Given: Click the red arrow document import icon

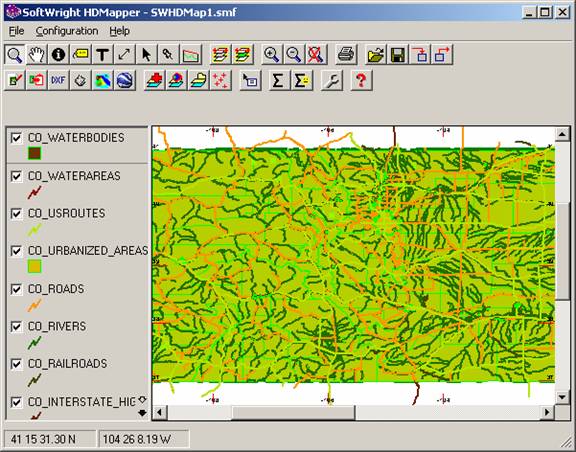Looking at the screenshot, I should pyautogui.click(x=37, y=80).
